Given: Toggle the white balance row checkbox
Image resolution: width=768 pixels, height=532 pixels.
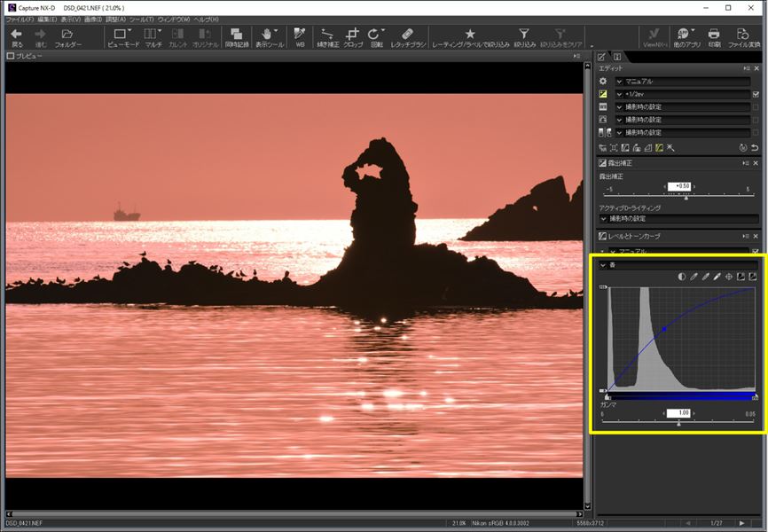Looking at the screenshot, I should (756, 106).
